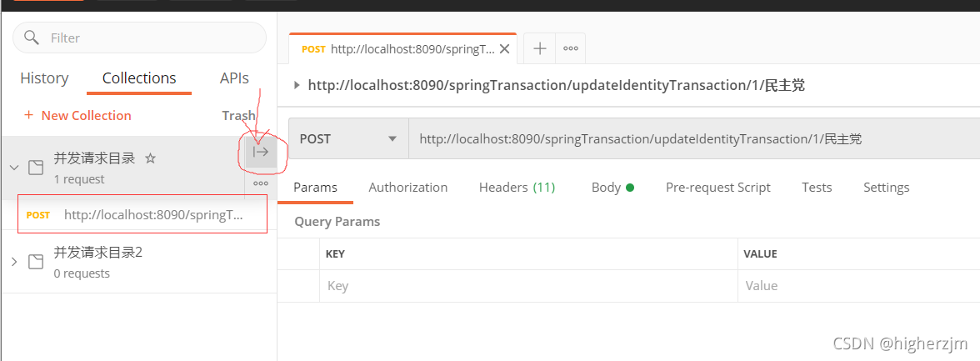Open tab options three-dots menu
This screenshot has width=980, height=361.
(x=571, y=49)
